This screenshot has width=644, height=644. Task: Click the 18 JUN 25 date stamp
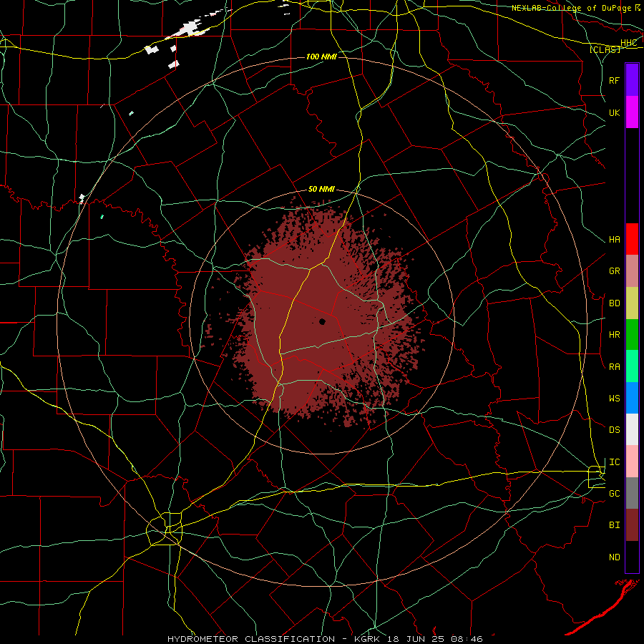(416, 639)
